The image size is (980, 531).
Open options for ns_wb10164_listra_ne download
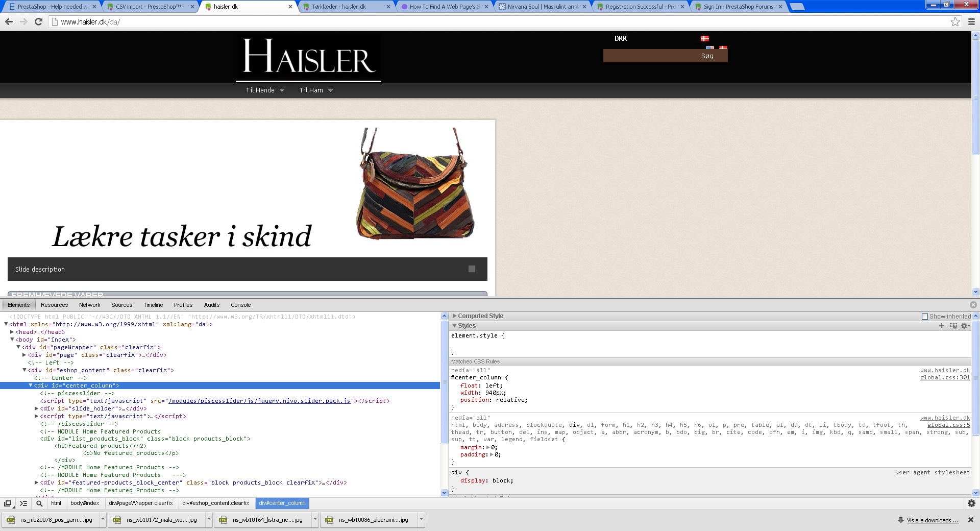pos(315,520)
